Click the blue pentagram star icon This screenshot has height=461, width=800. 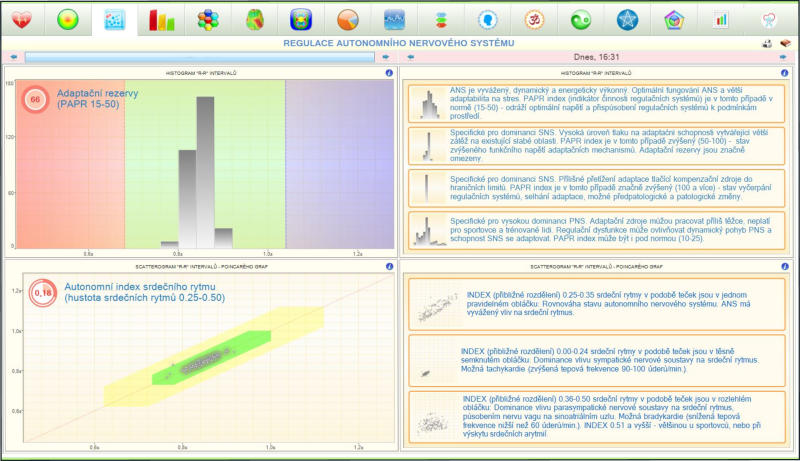(x=627, y=19)
